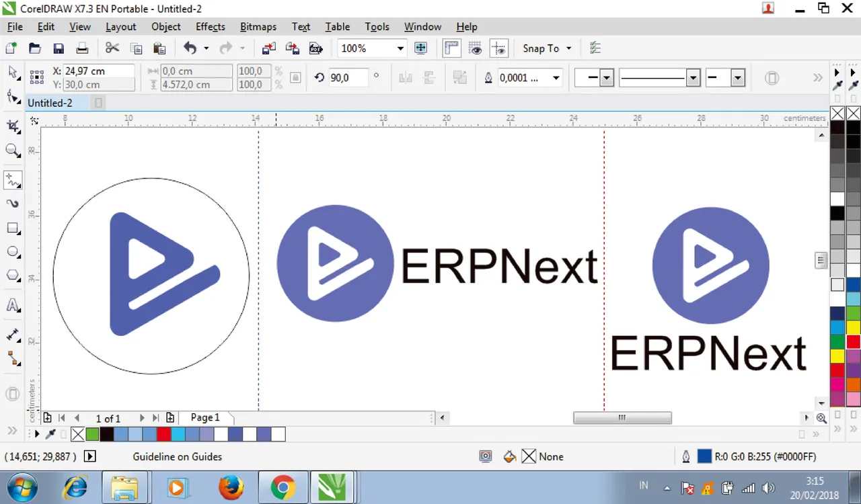Screen dimensions: 861x504
Task: Expand the property bar overflow chevron
Action: coord(818,78)
